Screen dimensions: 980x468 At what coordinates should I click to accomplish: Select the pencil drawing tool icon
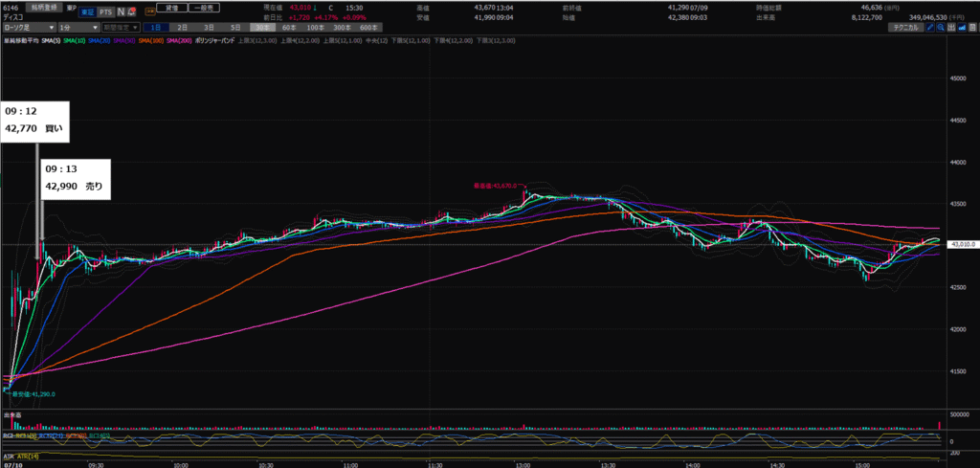pyautogui.click(x=930, y=28)
